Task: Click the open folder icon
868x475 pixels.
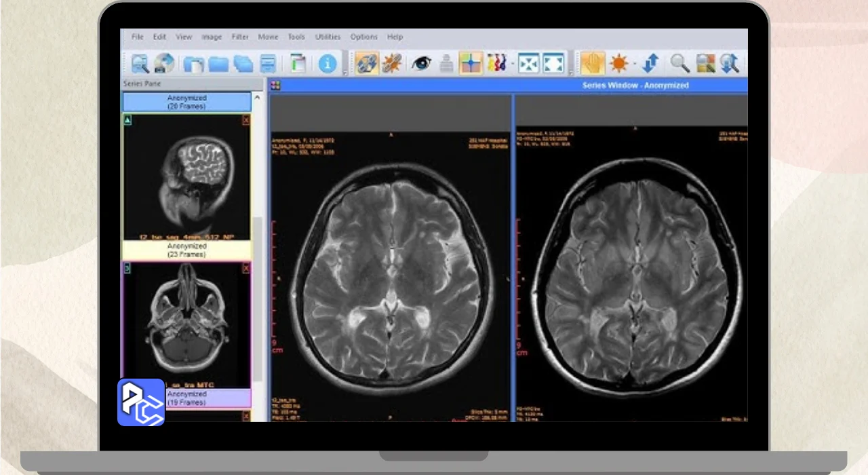Action: 218,64
